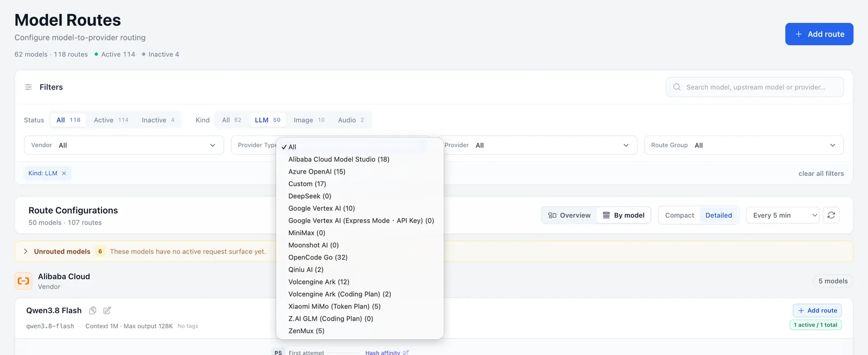Choose Z.AI GLM (Coding Plan) (0) option
Image resolution: width=868 pixels, height=355 pixels.
coord(360,319)
